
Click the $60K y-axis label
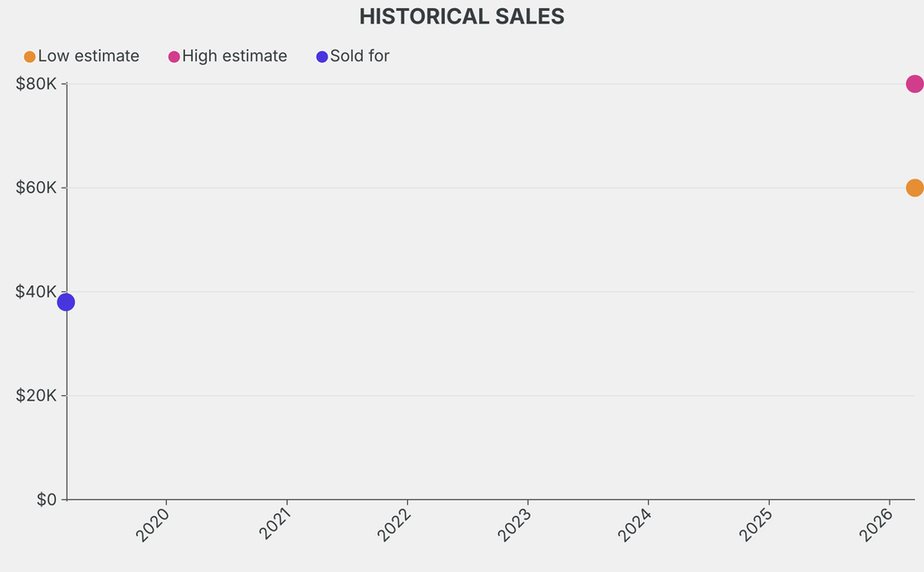click(37, 188)
